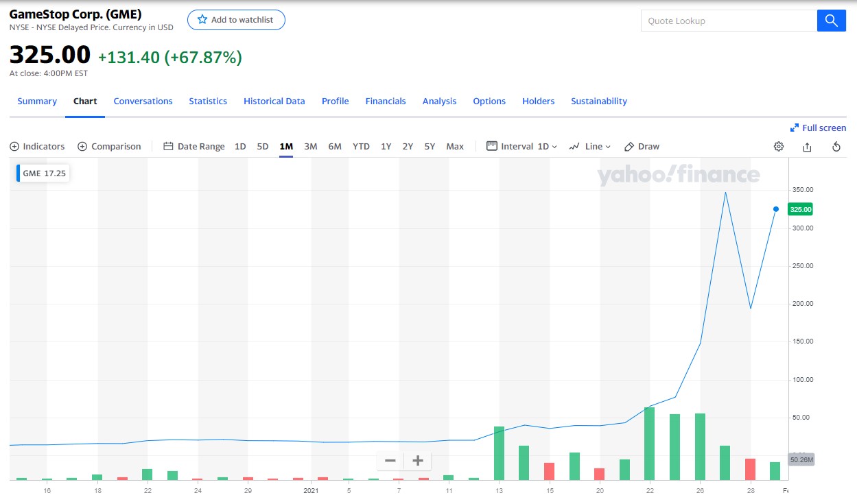Select the 5Y range
The image size is (857, 504).
430,146
